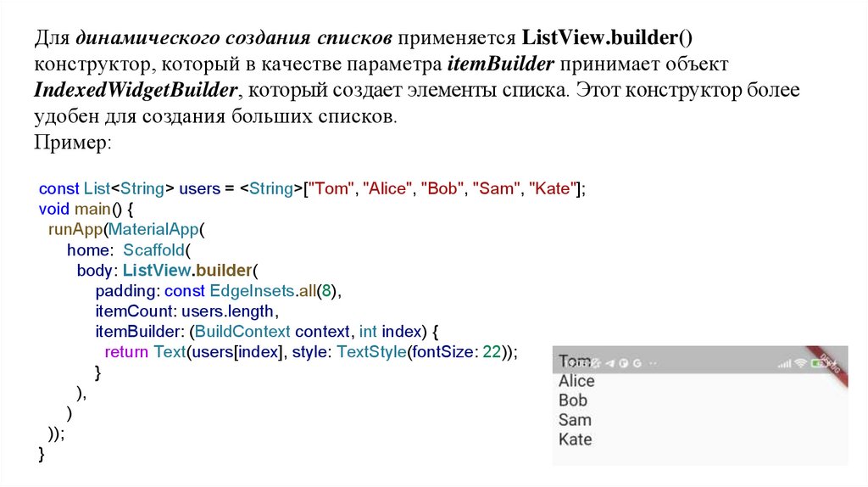Viewport: 868px width, 487px height.
Task: Click the circular P notification icon
Action: tap(622, 364)
